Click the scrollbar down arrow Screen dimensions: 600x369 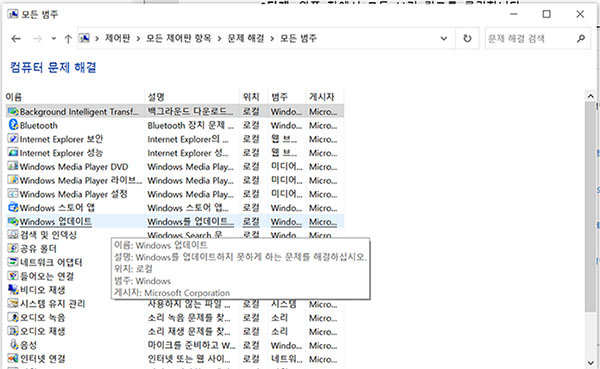point(590,363)
